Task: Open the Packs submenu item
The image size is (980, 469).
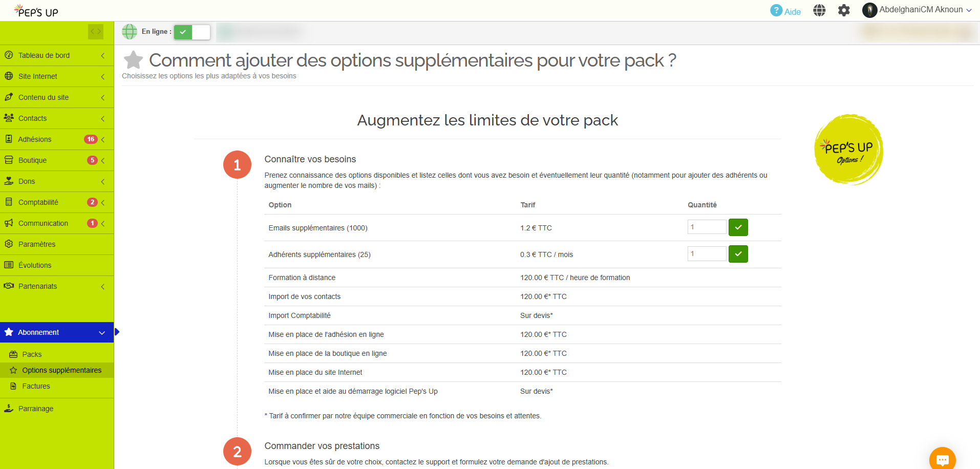Action: [32, 354]
